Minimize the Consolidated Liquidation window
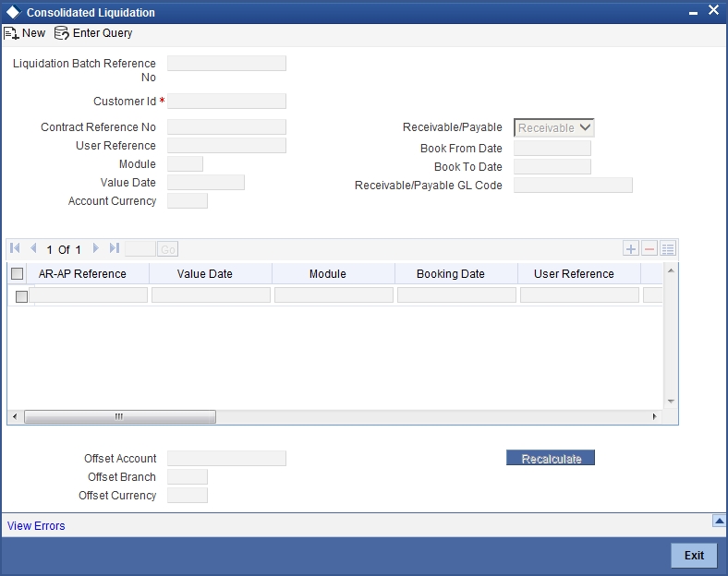The image size is (728, 576). click(693, 13)
